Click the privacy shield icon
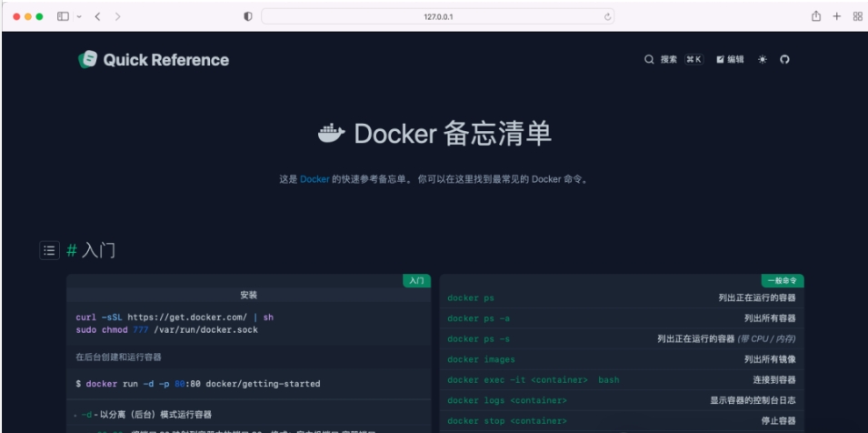The height and width of the screenshot is (433, 868). pos(248,16)
